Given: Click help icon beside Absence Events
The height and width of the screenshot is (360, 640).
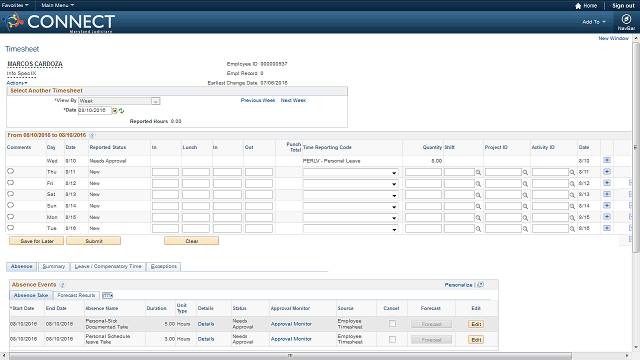Looking at the screenshot, I should (62, 284).
